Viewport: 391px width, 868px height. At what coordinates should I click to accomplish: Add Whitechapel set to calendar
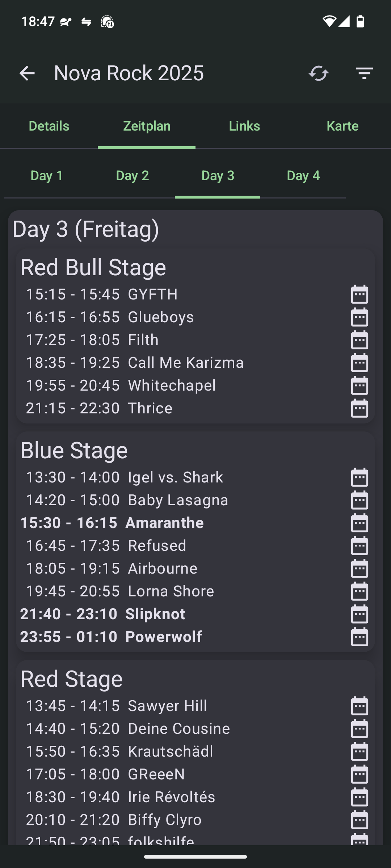tap(360, 385)
